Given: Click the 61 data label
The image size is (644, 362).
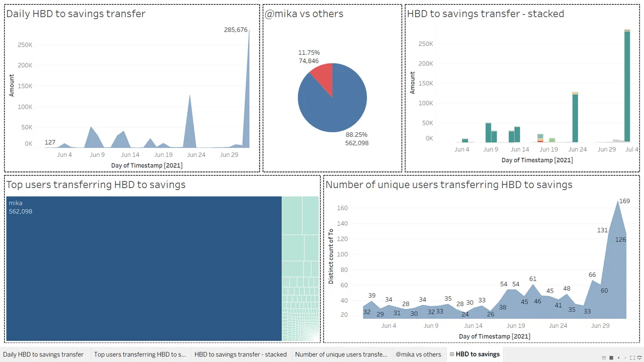Looking at the screenshot, I should click(533, 279).
